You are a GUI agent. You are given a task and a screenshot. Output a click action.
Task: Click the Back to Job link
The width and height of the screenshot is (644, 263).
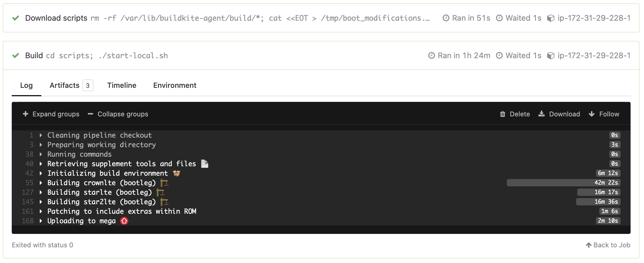coord(608,245)
